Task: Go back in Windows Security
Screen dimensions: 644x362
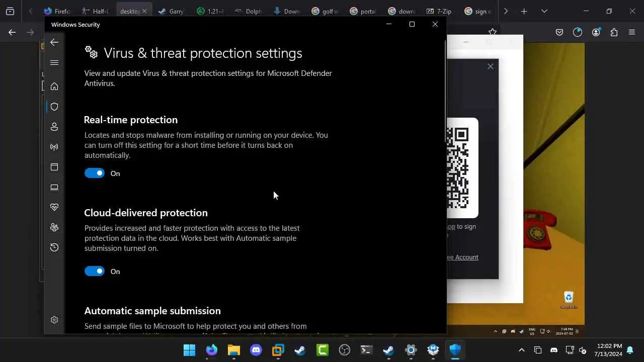Action: tap(54, 42)
